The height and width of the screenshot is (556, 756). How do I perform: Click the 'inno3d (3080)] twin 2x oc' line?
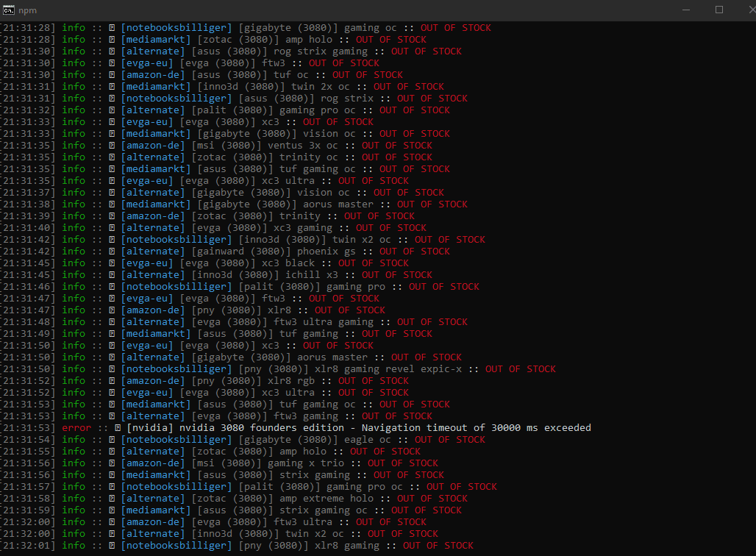222,87
